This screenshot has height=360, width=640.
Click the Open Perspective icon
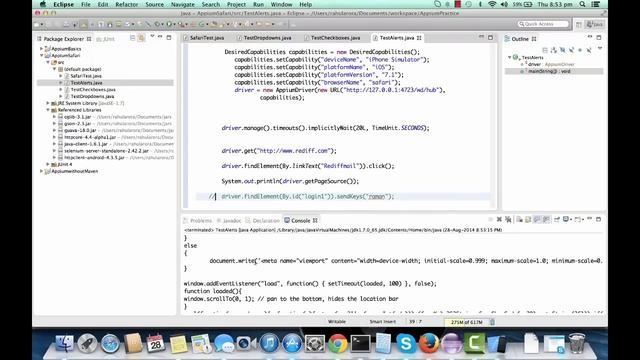pos(578,24)
